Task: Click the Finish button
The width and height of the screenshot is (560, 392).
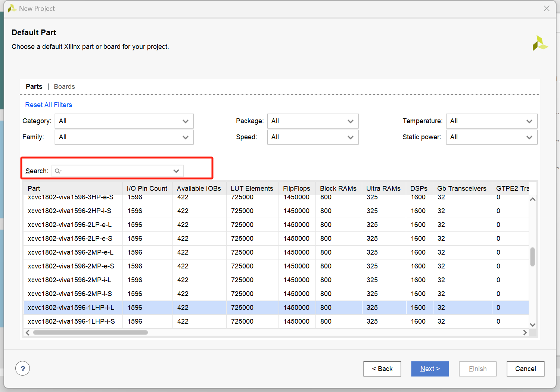Action: click(478, 369)
